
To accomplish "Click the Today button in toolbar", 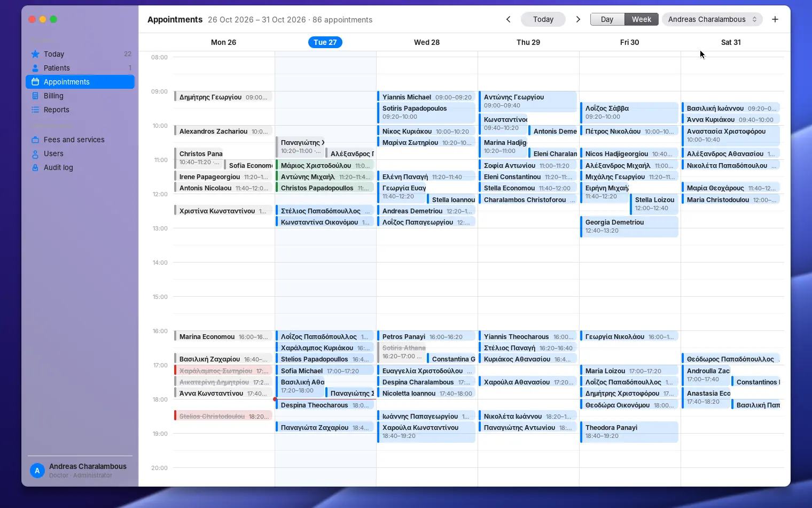I will [x=543, y=19].
